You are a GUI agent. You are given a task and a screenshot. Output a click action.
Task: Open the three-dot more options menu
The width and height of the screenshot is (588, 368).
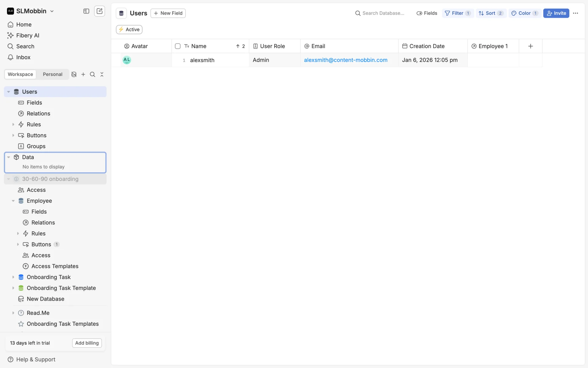[x=575, y=13]
